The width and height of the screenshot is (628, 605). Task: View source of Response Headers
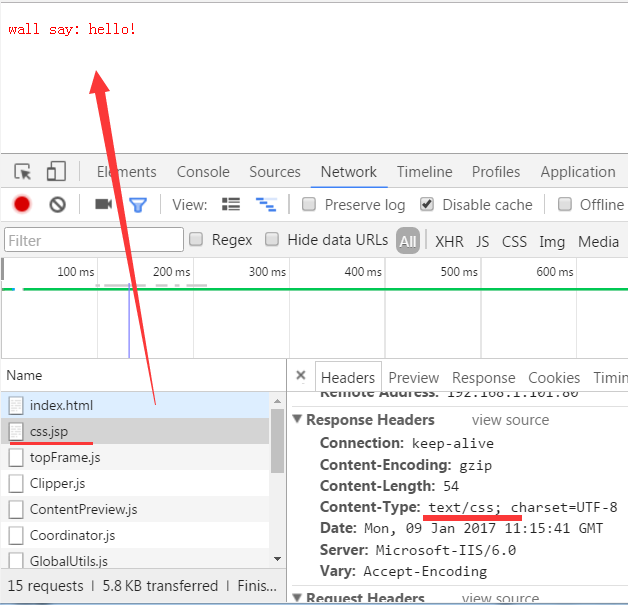pos(510,420)
